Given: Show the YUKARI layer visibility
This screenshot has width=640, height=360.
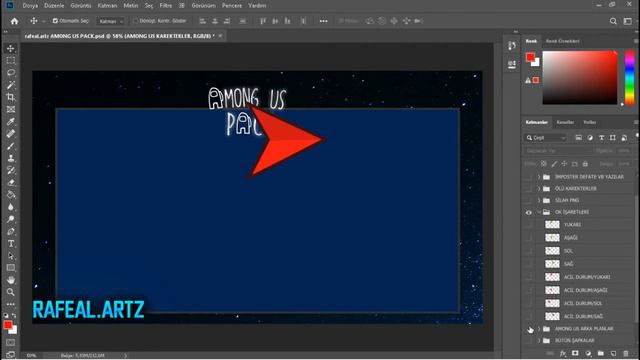Looking at the screenshot, I should point(529,224).
